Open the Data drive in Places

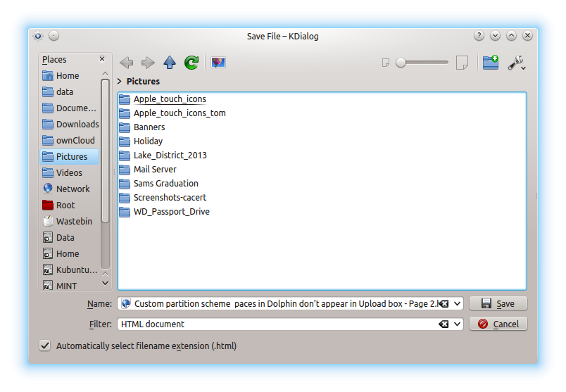tap(70, 238)
